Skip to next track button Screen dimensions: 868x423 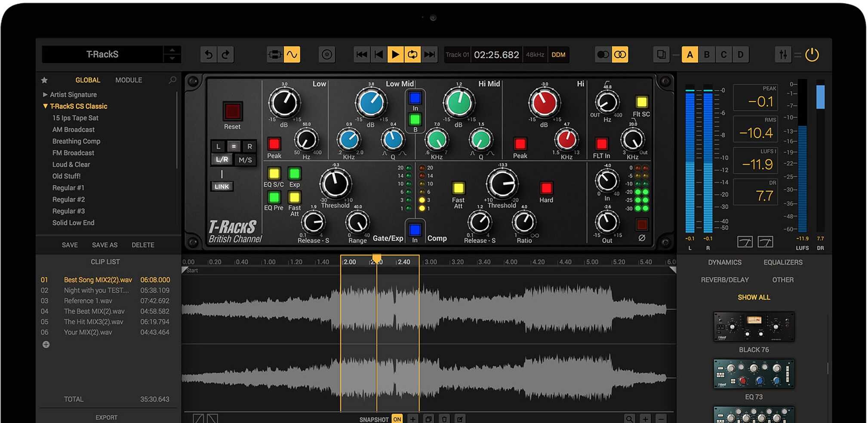429,55
